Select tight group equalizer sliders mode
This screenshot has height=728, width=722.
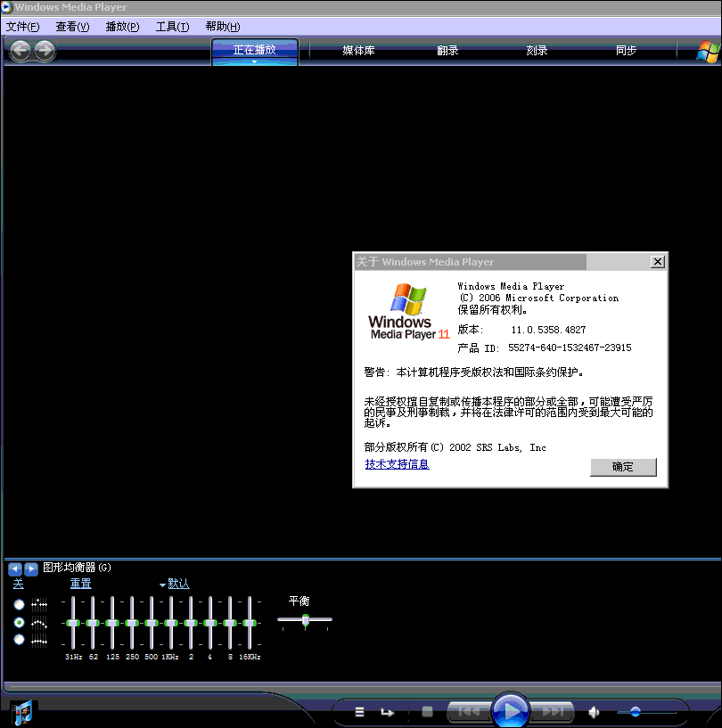pos(19,640)
